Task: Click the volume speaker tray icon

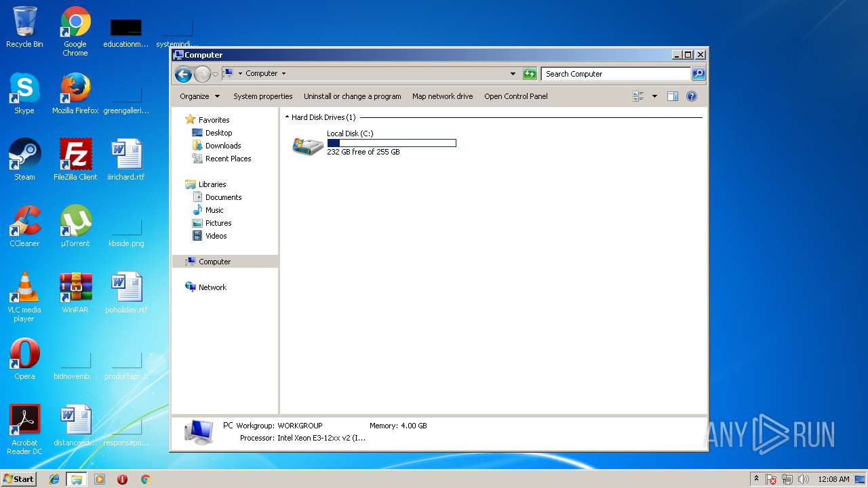Action: [804, 479]
